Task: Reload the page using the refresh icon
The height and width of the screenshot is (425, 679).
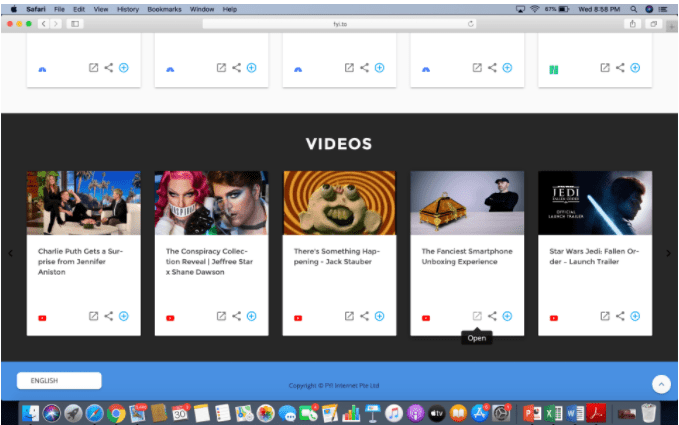Action: [x=470, y=23]
